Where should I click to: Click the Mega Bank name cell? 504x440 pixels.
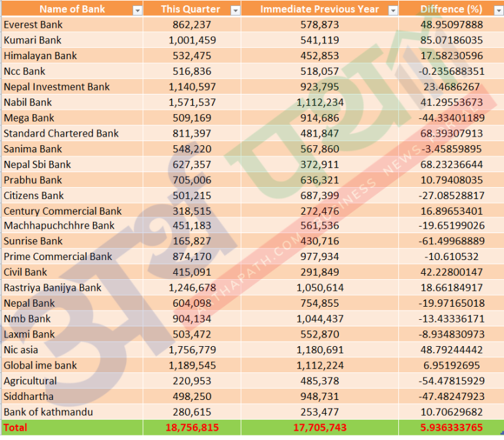pos(72,118)
